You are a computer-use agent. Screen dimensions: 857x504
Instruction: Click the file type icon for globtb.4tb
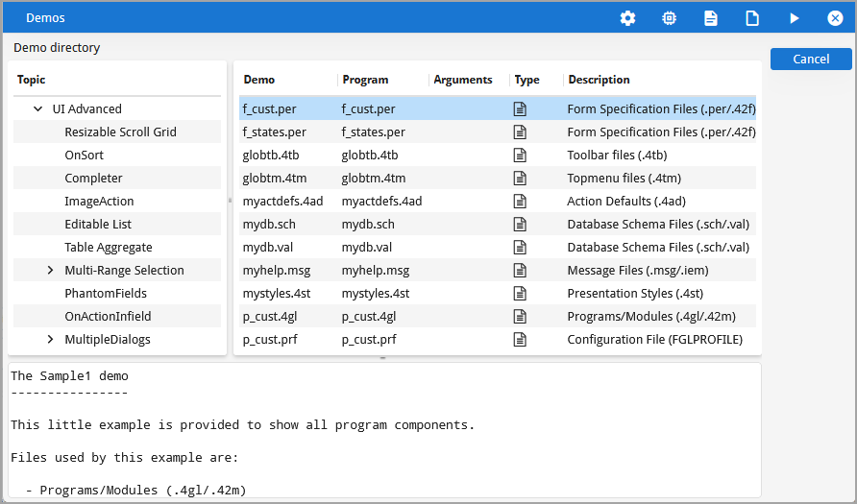(x=520, y=155)
